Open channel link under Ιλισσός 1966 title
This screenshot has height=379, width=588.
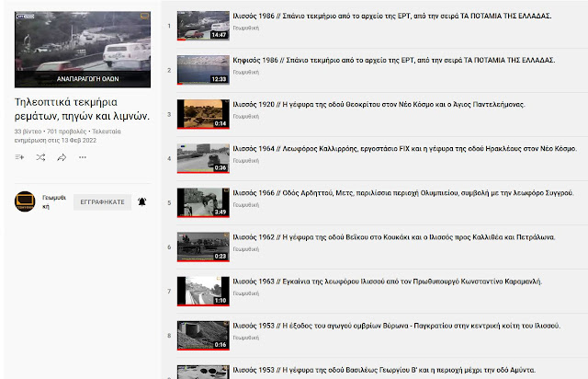[x=246, y=205]
